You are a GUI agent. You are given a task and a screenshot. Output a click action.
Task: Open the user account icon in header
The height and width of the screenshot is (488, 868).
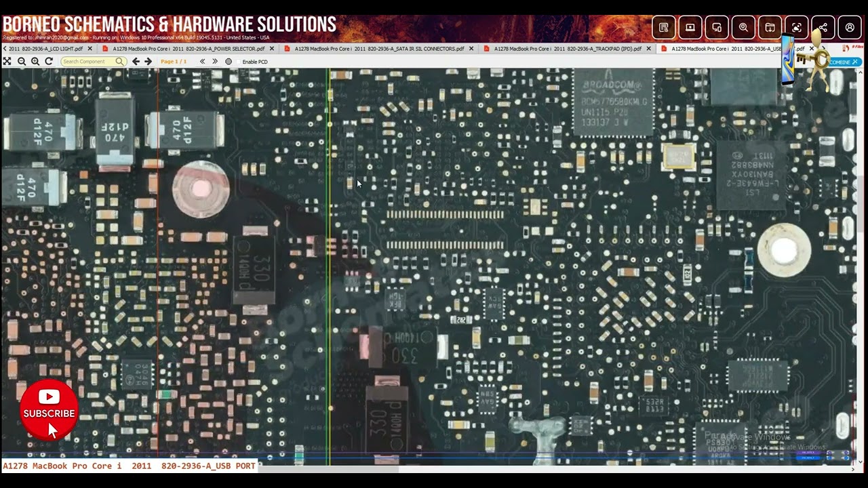pos(850,28)
